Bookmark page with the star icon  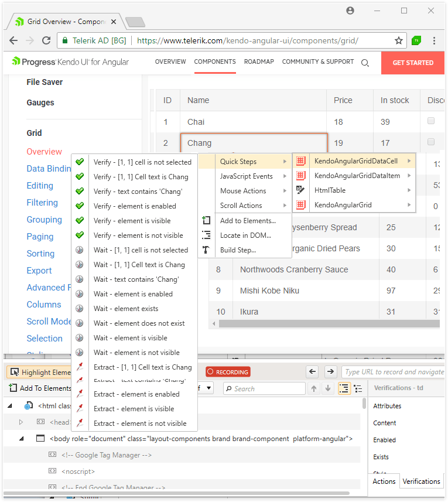(398, 40)
